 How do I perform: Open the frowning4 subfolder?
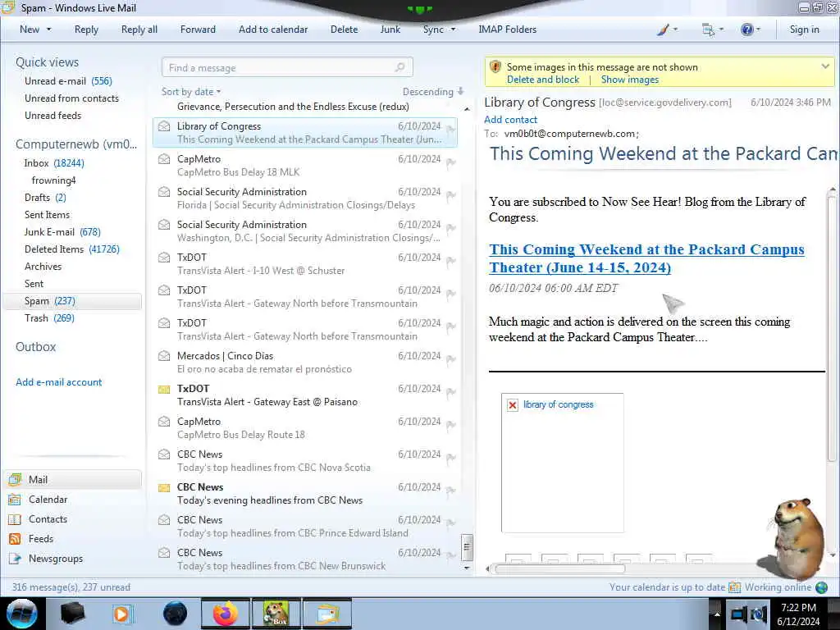click(x=53, y=180)
